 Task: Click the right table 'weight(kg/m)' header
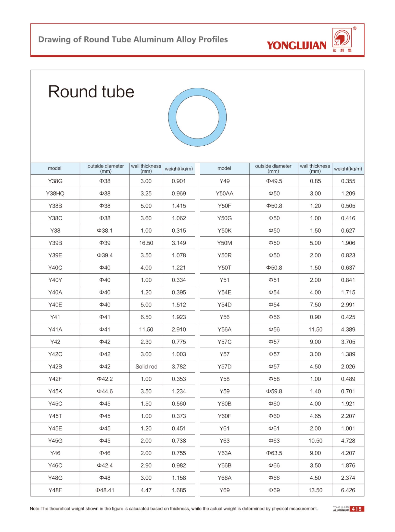(x=348, y=169)
